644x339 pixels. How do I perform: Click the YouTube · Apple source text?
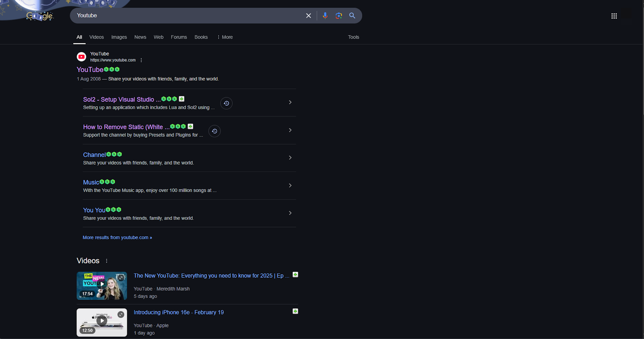click(x=151, y=325)
